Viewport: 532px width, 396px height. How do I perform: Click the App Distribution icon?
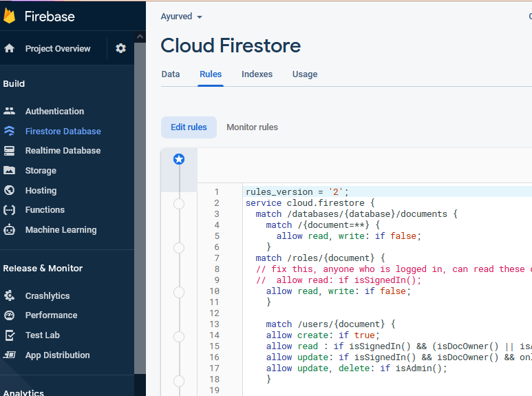(x=9, y=355)
